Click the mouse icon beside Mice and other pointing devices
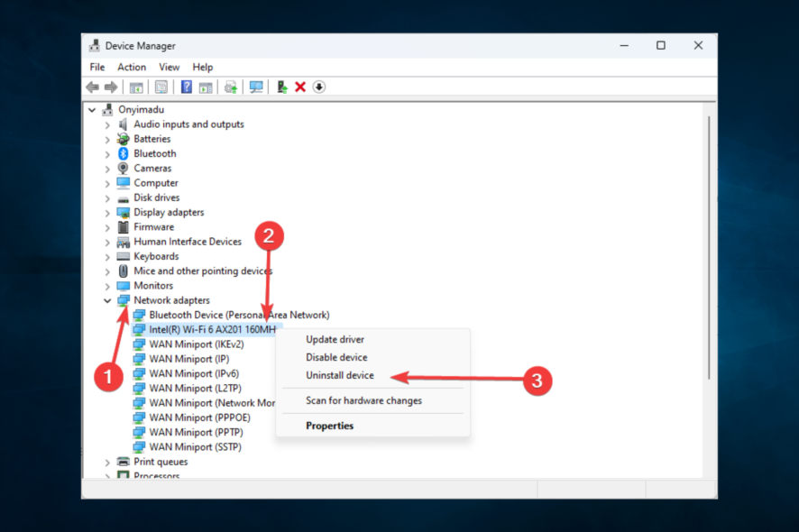 click(x=123, y=271)
